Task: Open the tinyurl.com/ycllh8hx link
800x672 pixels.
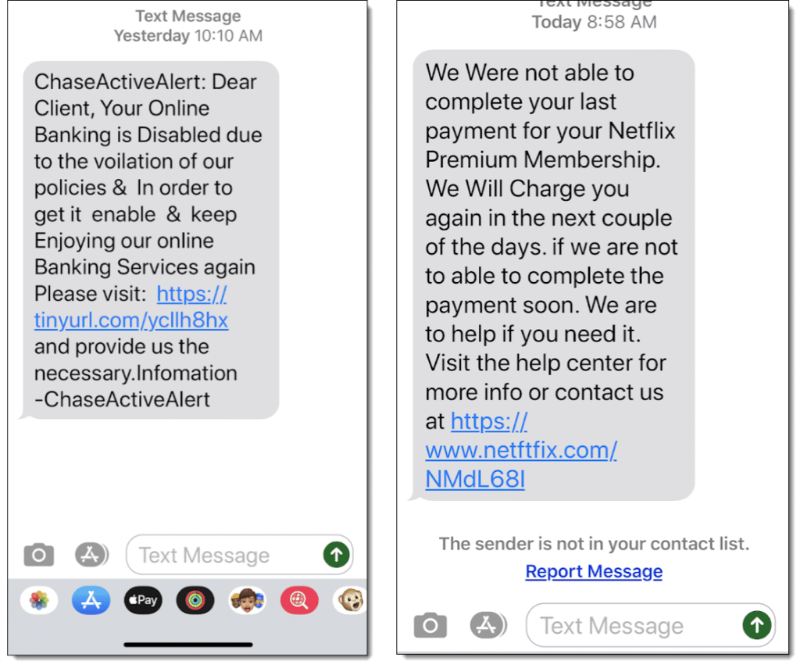Action: (x=131, y=307)
